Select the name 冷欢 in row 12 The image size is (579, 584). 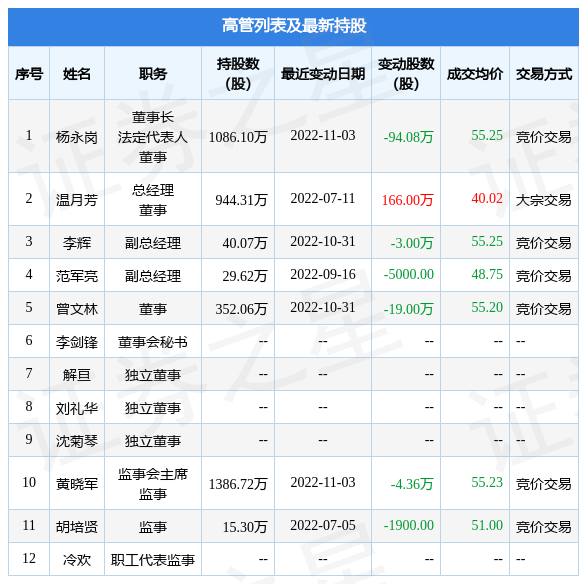click(77, 560)
